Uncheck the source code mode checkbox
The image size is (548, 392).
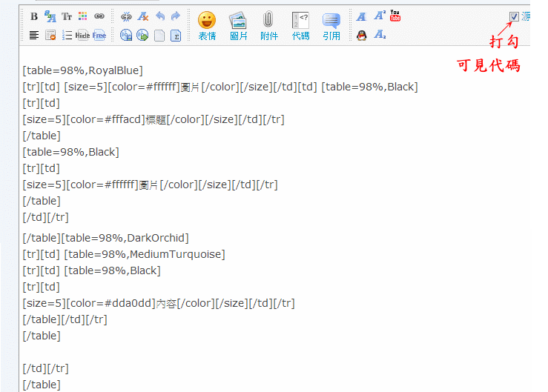coord(514,16)
